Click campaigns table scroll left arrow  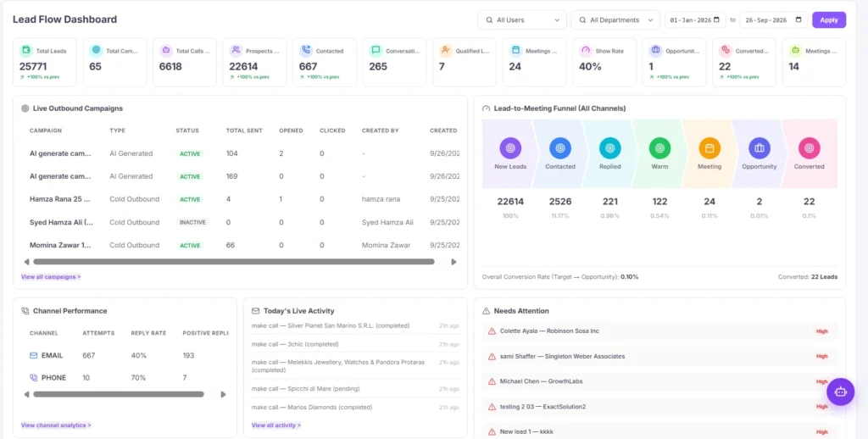point(26,262)
